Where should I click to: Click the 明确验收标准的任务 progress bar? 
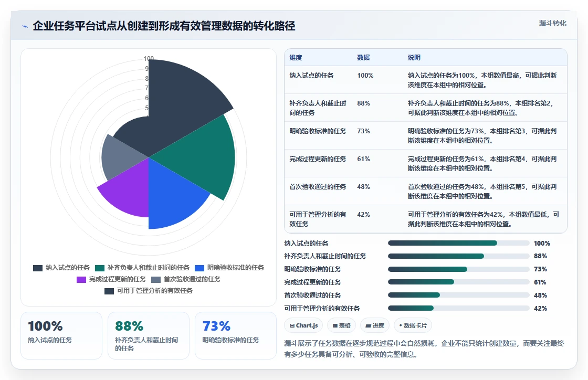(x=459, y=269)
